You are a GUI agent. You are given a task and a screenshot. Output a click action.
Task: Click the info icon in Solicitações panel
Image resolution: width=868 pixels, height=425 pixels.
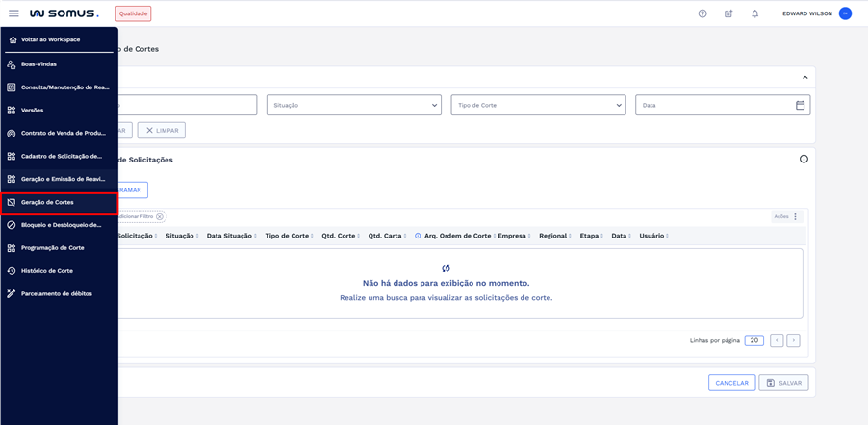pyautogui.click(x=804, y=160)
